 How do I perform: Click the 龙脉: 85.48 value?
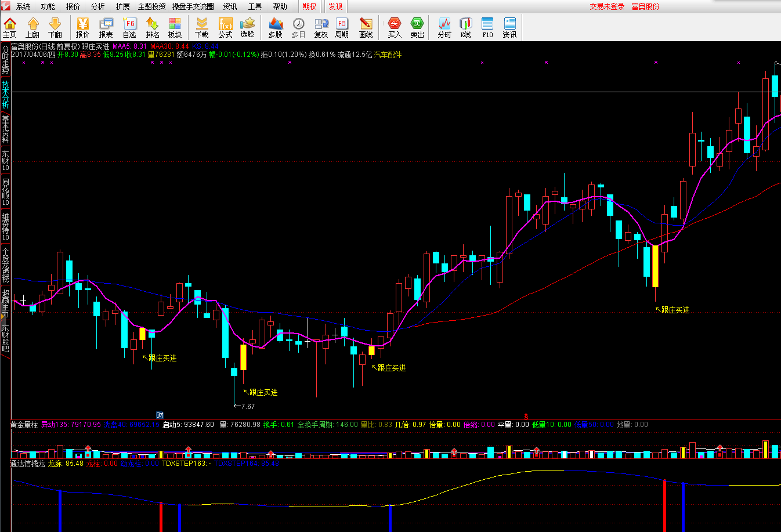pos(66,464)
